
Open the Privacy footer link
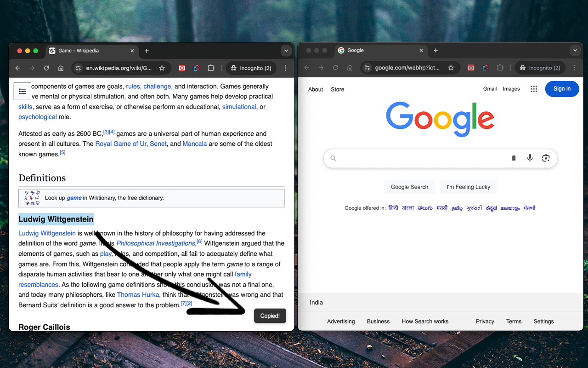(x=485, y=322)
